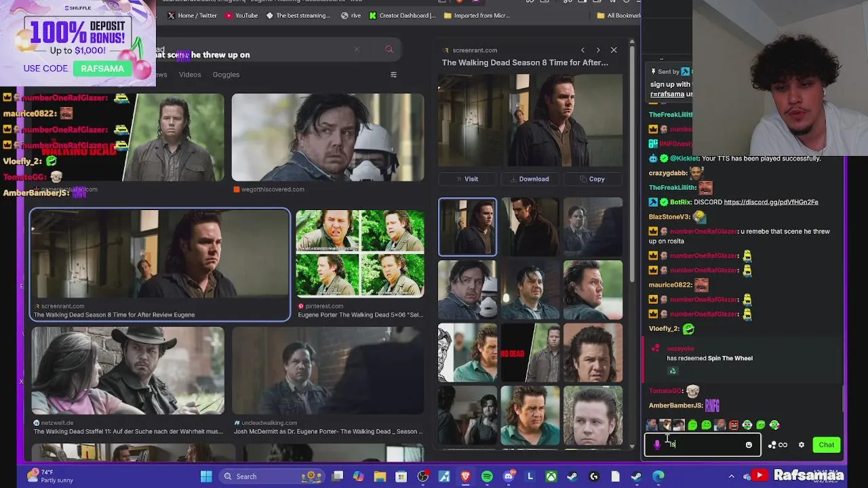The image size is (868, 488).
Task: Open the weather widget showing 74°F
Action: 51,476
